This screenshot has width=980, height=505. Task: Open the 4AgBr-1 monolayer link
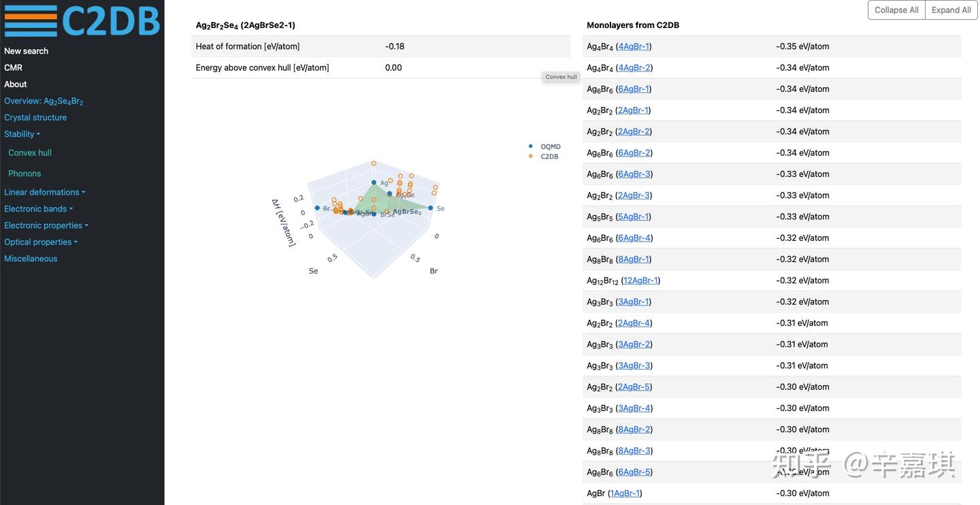point(634,46)
